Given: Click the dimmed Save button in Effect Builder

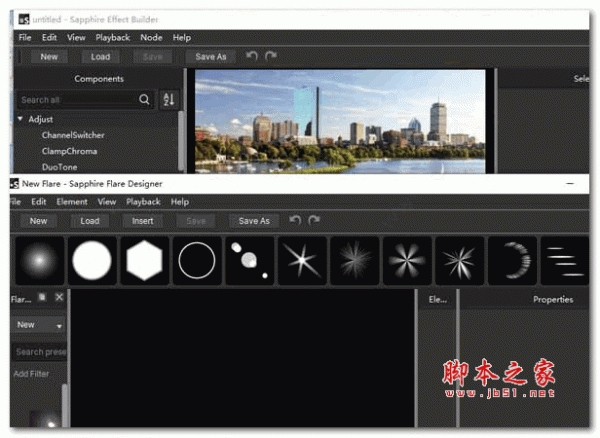Looking at the screenshot, I should pos(153,57).
